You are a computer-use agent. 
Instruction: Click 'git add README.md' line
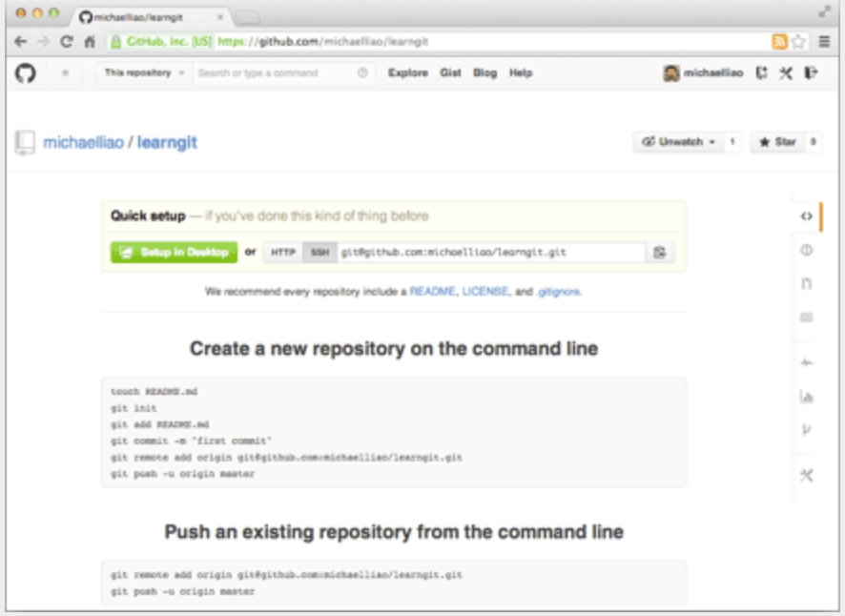[x=160, y=424]
